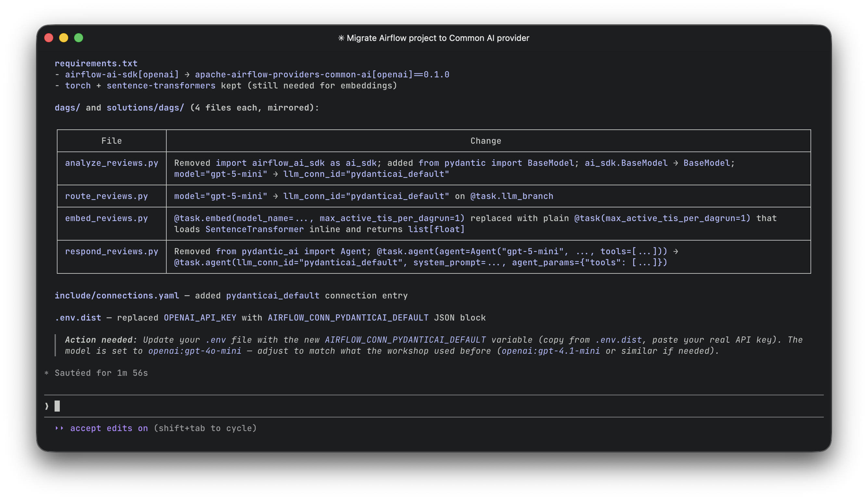Click the .env.dist file name
The image size is (868, 500).
pyautogui.click(x=78, y=318)
